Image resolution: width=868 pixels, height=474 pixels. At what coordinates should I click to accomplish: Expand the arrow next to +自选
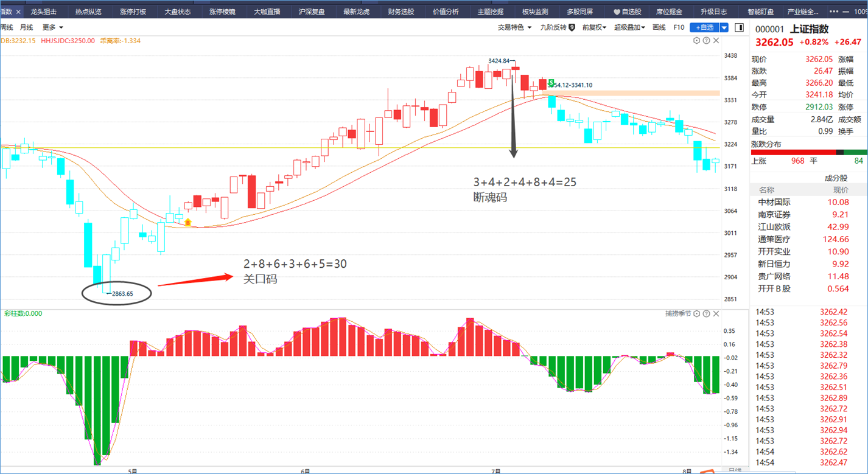pyautogui.click(x=724, y=27)
